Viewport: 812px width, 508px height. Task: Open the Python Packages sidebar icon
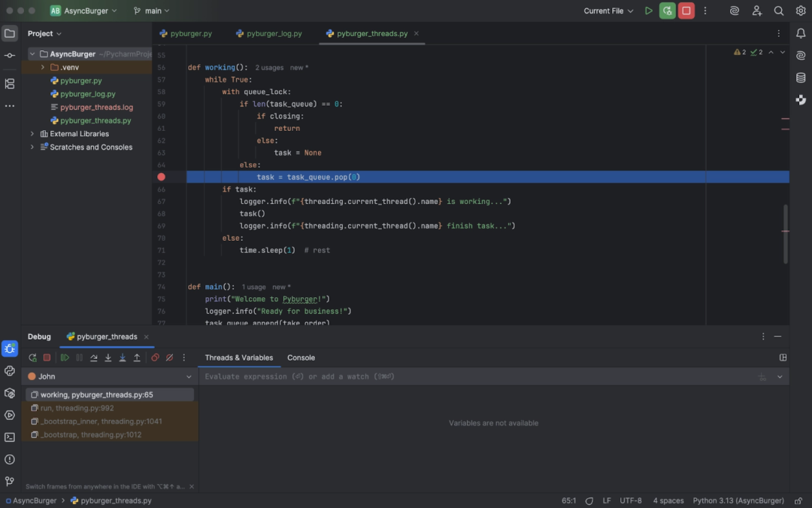[10, 394]
